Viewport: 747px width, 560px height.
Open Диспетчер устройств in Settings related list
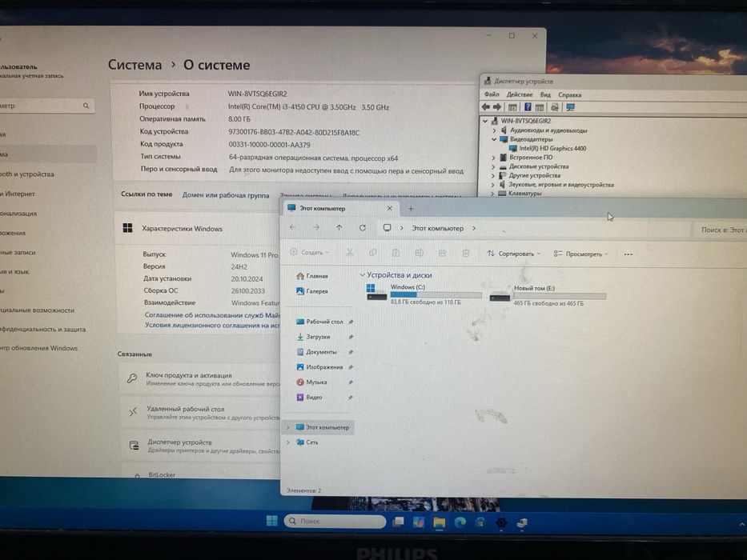[x=201, y=446]
